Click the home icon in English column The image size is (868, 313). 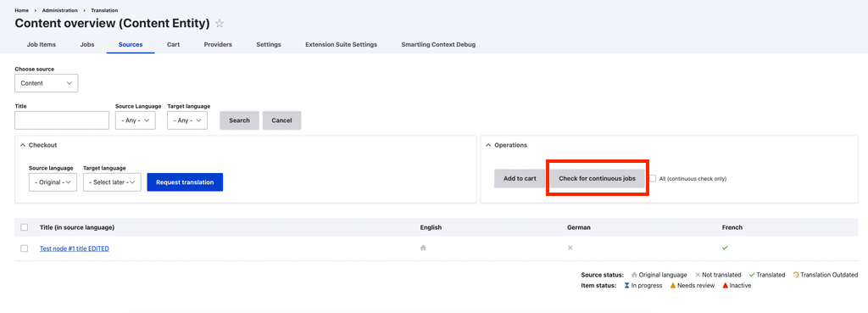point(423,249)
